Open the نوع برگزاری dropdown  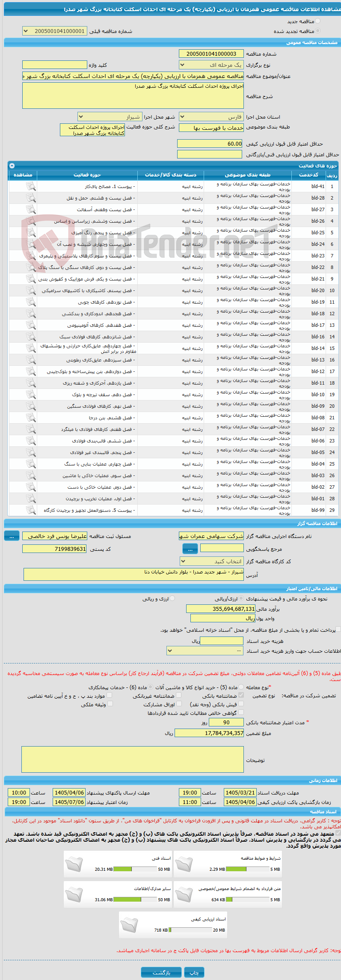coord(211,65)
